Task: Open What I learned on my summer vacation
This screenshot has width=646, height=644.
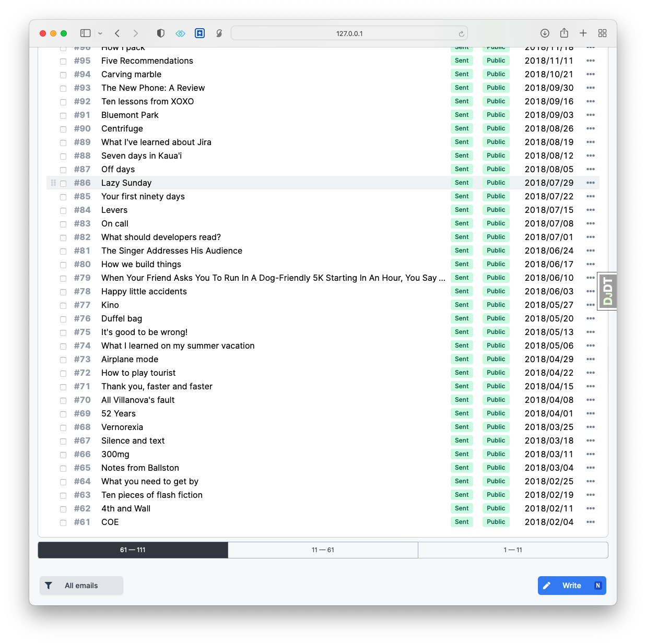Action: pyautogui.click(x=178, y=345)
